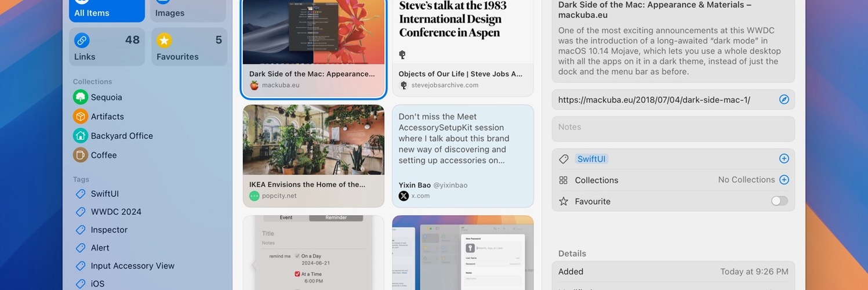Click the blue Links chain icon
868x290 pixels.
[x=82, y=41]
